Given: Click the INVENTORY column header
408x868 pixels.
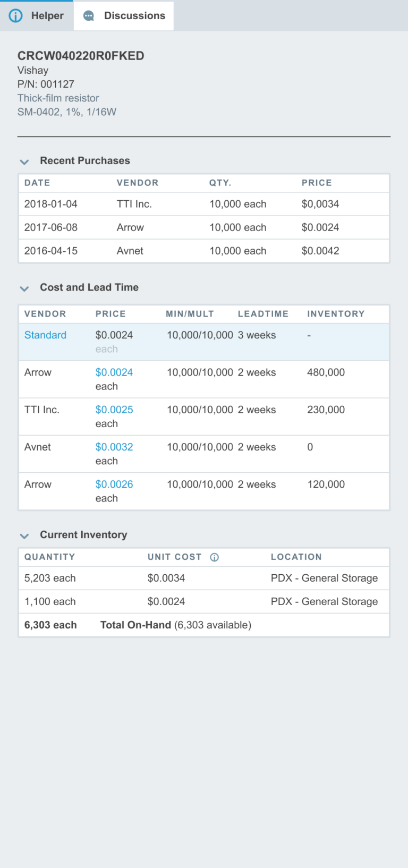Looking at the screenshot, I should pyautogui.click(x=336, y=314).
